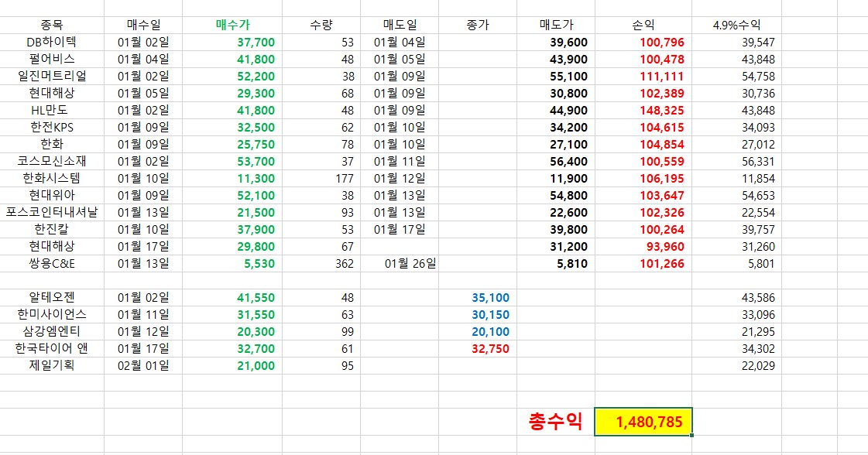
Task: Click profit value 100,796
Action: pyautogui.click(x=643, y=42)
